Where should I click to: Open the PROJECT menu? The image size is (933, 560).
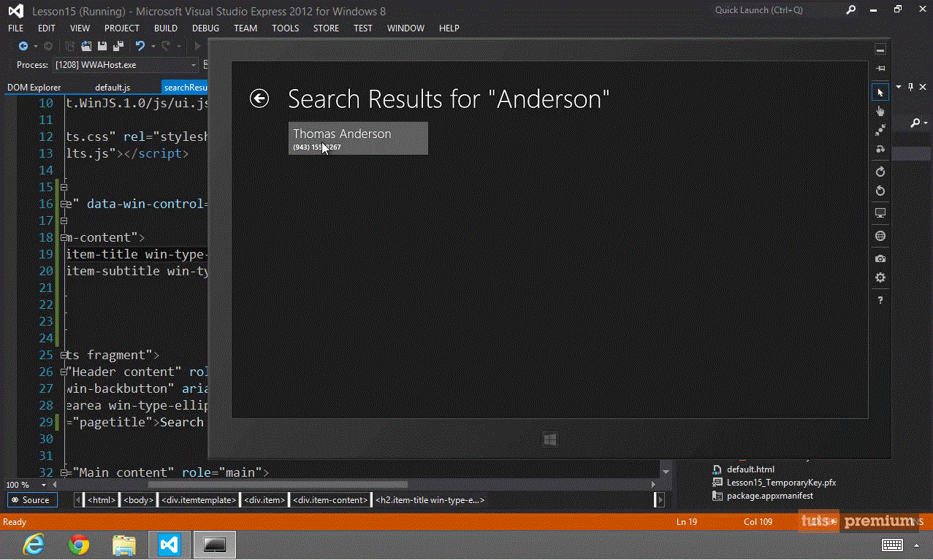(122, 28)
